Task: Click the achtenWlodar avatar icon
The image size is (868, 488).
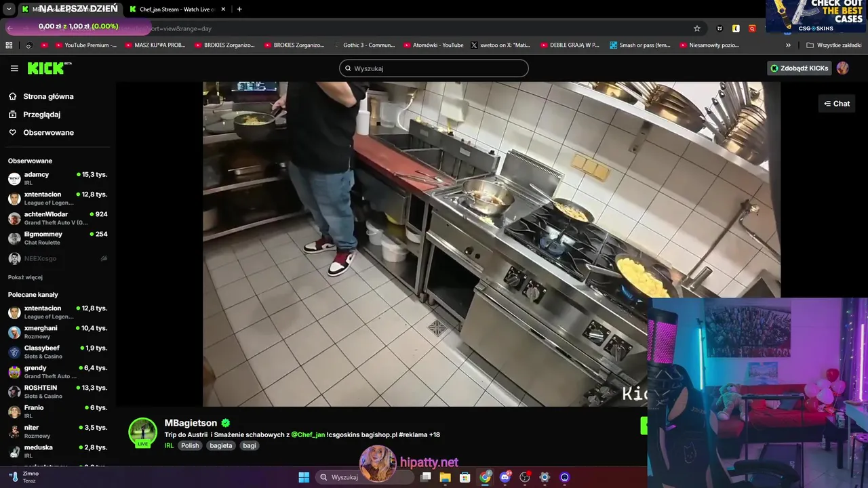Action: point(14,218)
